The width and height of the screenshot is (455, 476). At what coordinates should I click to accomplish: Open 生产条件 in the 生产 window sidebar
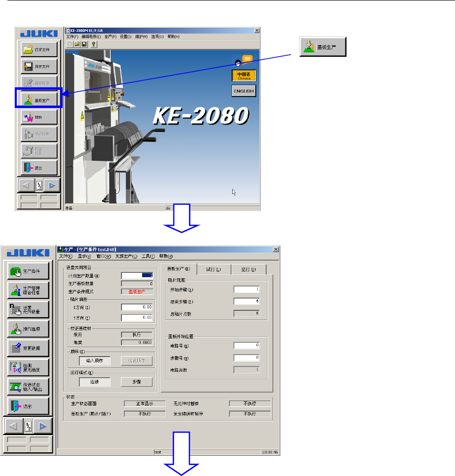(x=28, y=271)
